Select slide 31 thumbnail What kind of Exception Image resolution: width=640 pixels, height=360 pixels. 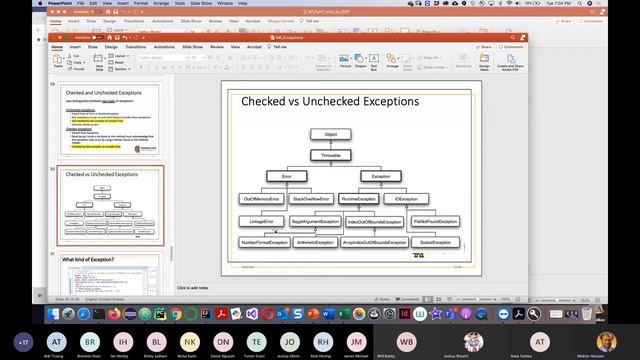point(110,274)
